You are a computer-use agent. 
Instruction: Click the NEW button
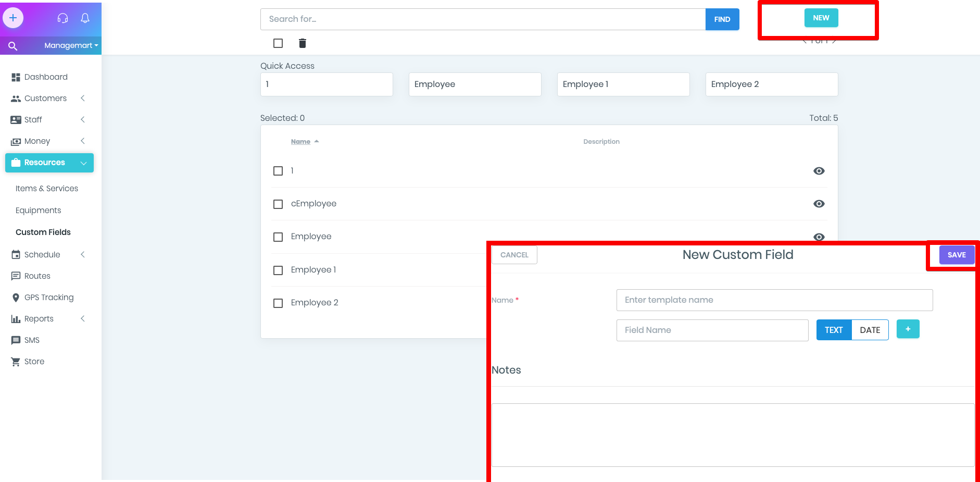pos(821,18)
